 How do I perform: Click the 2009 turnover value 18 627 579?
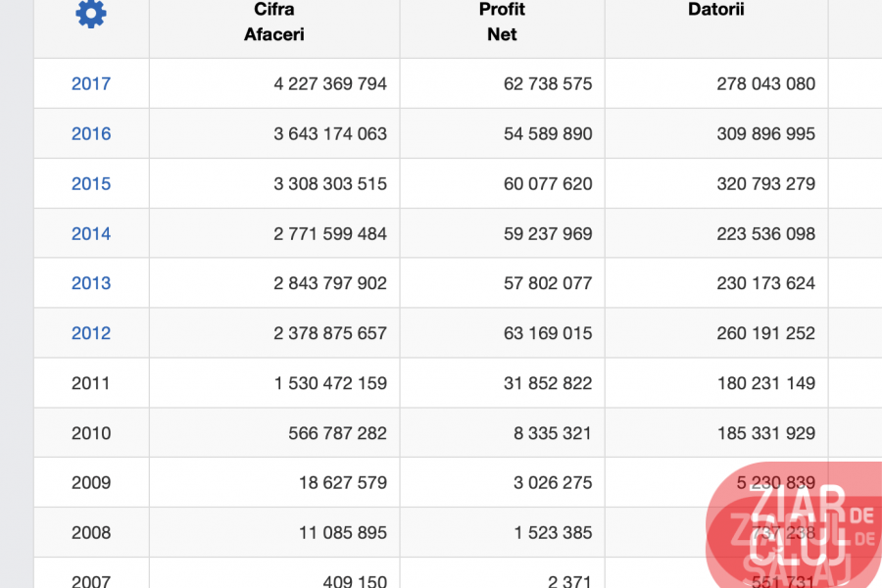pyautogui.click(x=343, y=483)
